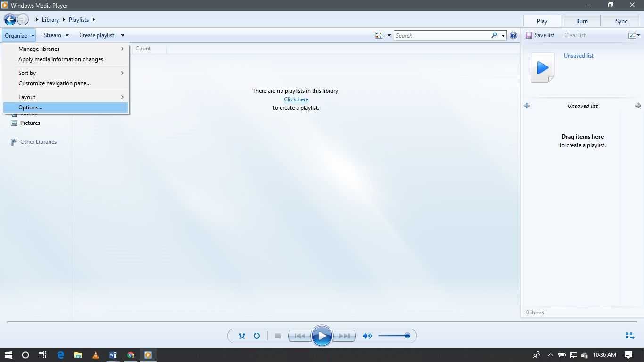
Task: Open the Manage libraries submenu
Action: [66, 49]
